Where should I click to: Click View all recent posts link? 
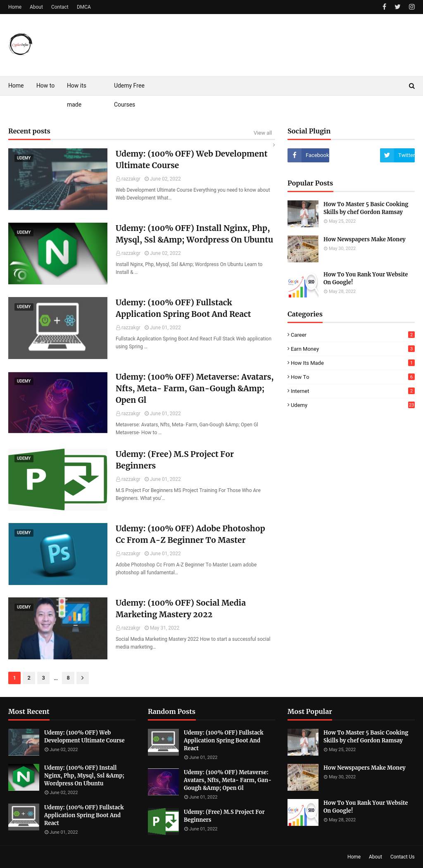(x=262, y=133)
